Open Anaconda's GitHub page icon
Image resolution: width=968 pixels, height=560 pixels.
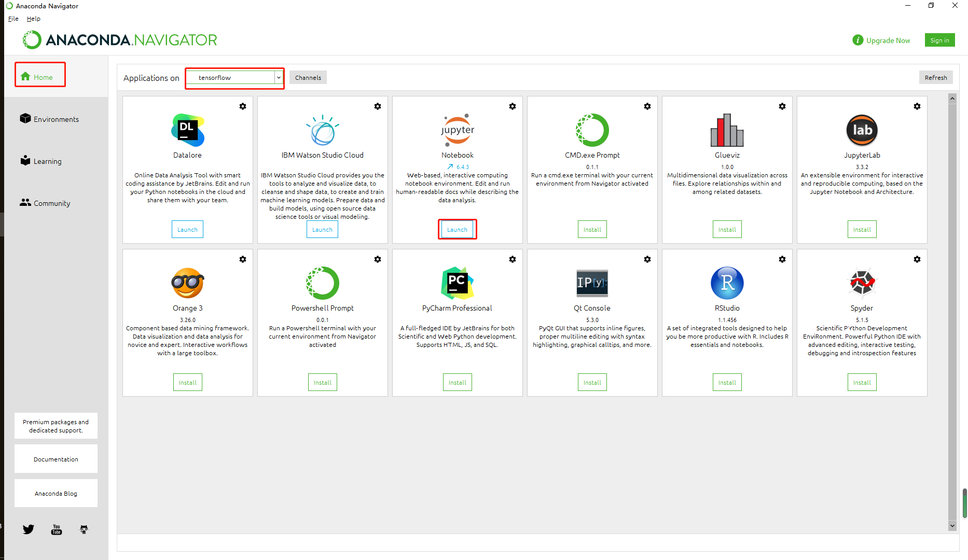pos(84,529)
